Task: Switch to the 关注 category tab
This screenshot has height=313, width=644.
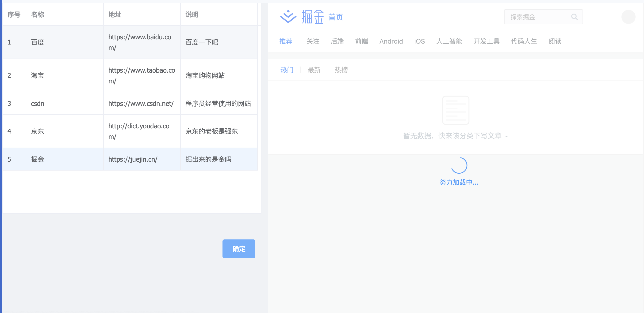Action: pos(313,41)
